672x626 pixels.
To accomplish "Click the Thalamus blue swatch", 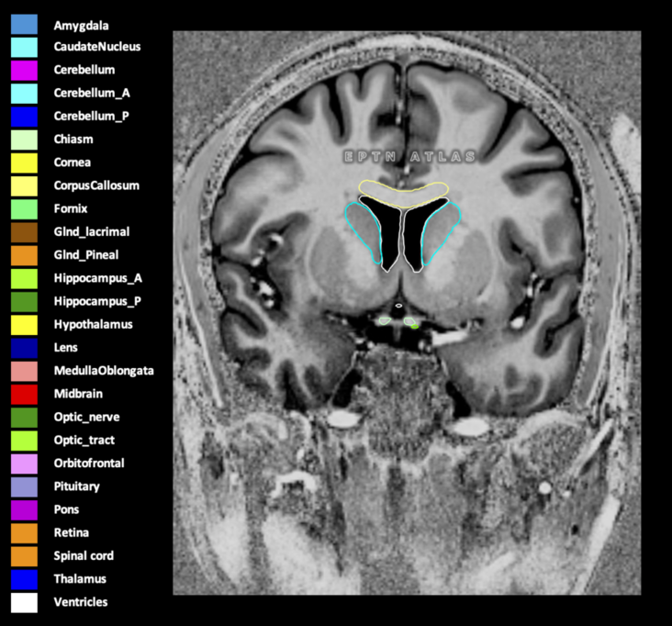I will coord(24,580).
